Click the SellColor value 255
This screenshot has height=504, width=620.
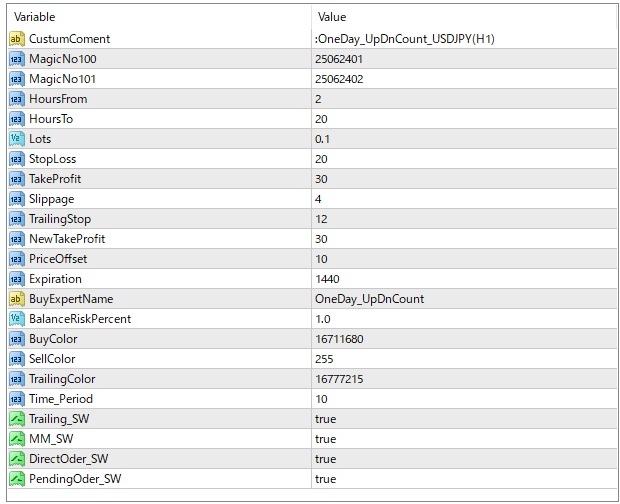(x=324, y=359)
